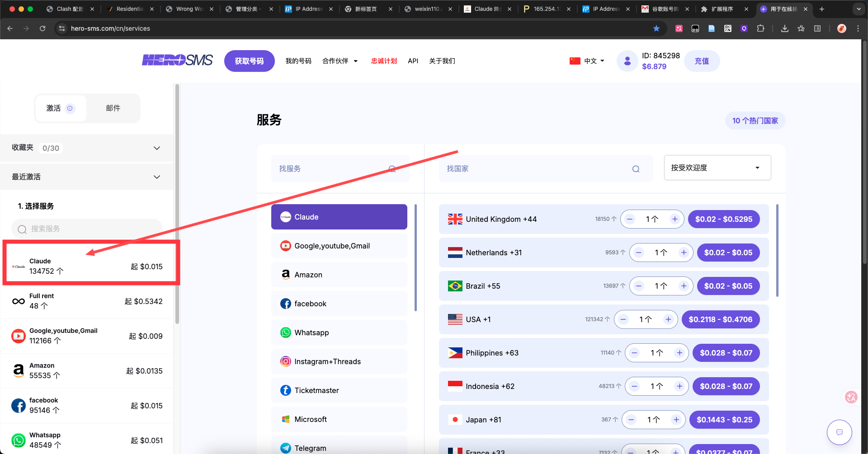Click the Google,youtube,Gmail icon in the sidebar
The width and height of the screenshot is (868, 454).
19,336
